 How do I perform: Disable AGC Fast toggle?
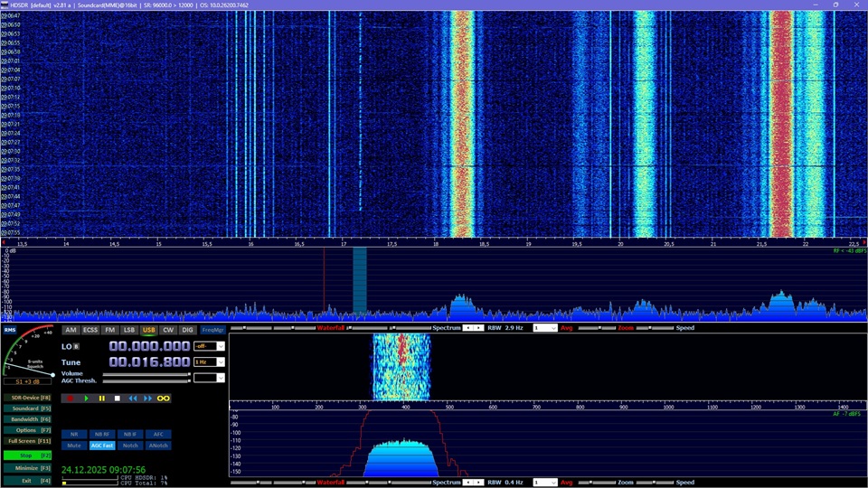point(102,446)
